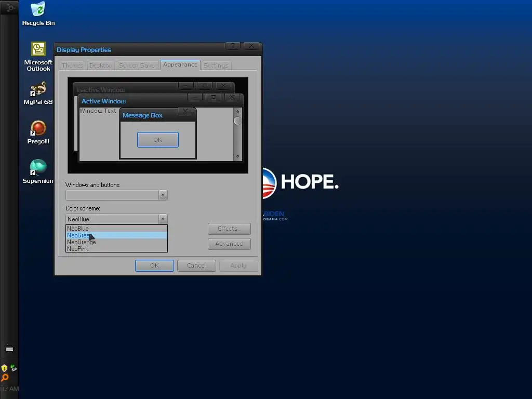This screenshot has height=399, width=532.
Task: Click the Active Window preview close X
Action: point(232,97)
